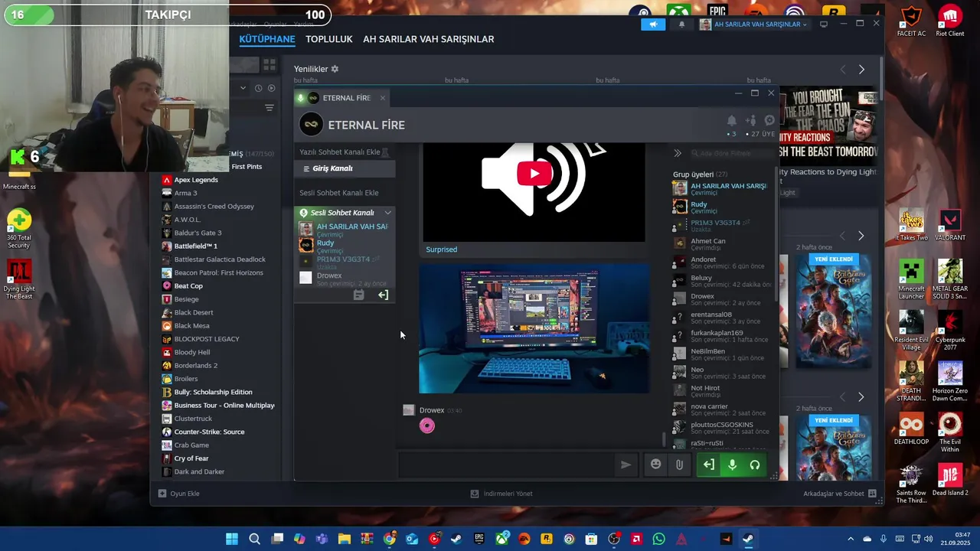Viewport: 980px width, 551px height.
Task: Open the library filter sliders icon
Action: [269, 108]
